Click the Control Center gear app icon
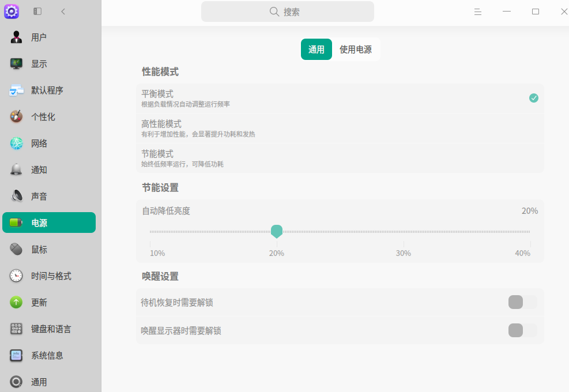Screen dimensions: 569x392 [12, 12]
